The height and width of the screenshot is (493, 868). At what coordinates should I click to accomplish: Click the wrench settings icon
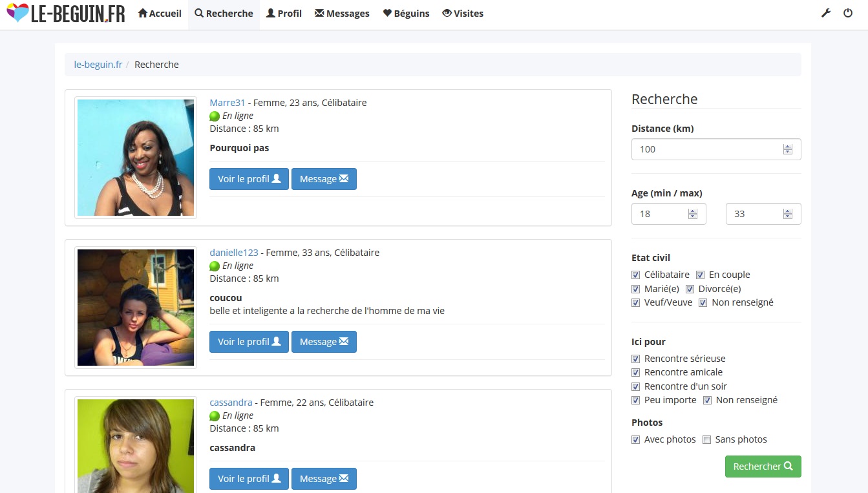point(826,13)
